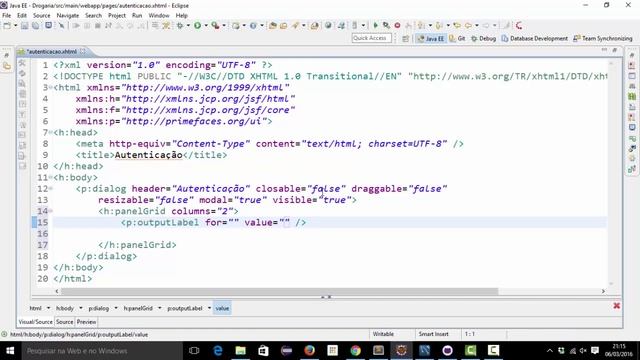Click the editor horizontal scrollbar
Image resolution: width=640 pixels, height=360 pixels.
tap(280, 291)
